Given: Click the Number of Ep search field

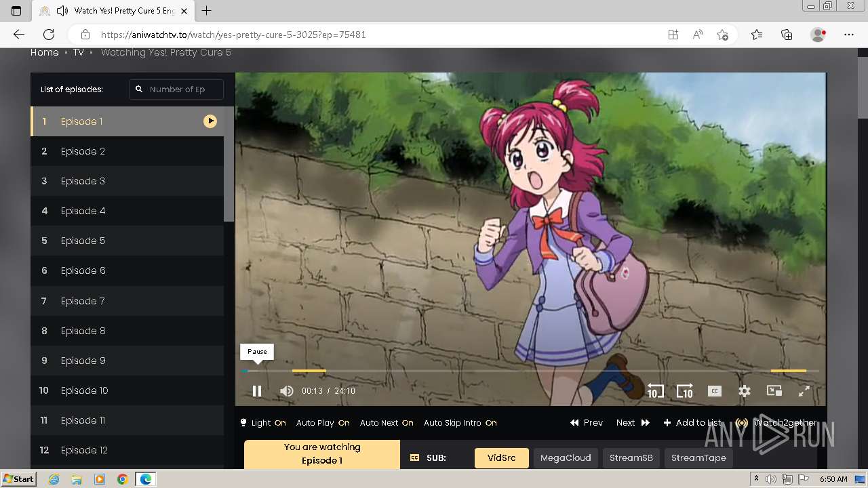Looking at the screenshot, I should 176,89.
